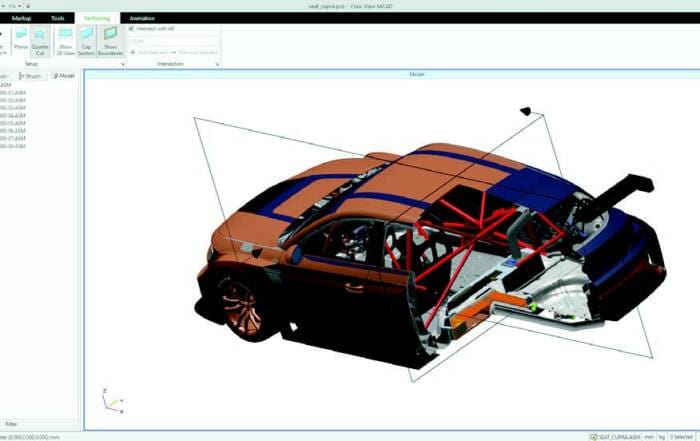Expand the Setup group launcher arrow
The height and width of the screenshot is (441, 700).
[x=123, y=64]
